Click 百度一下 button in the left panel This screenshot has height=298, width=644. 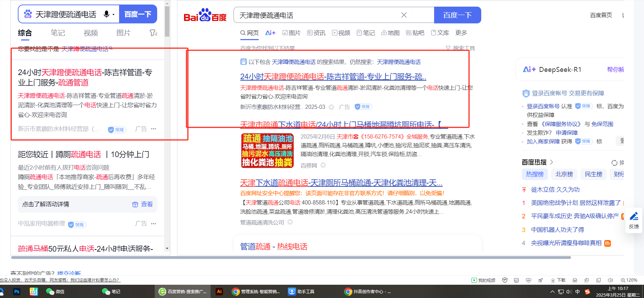138,14
